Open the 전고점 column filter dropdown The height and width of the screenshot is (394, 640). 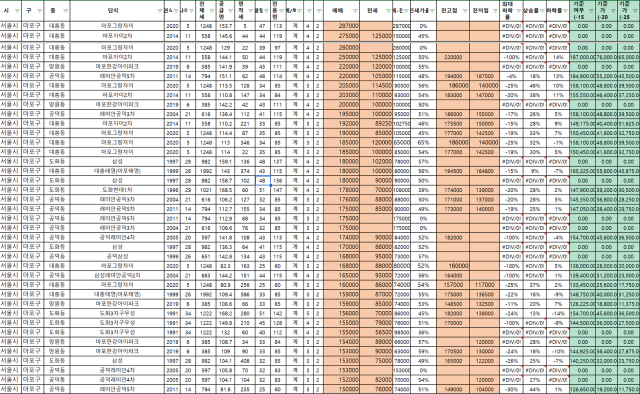click(x=465, y=11)
